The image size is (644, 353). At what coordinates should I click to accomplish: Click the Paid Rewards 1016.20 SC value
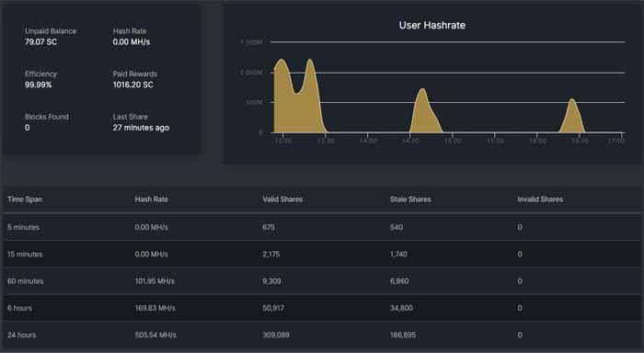pos(132,85)
